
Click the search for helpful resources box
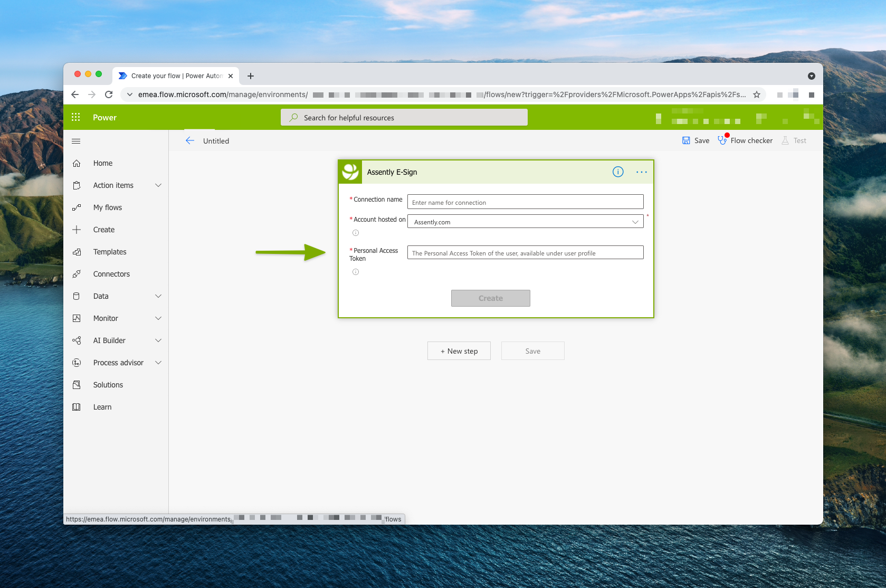click(404, 117)
